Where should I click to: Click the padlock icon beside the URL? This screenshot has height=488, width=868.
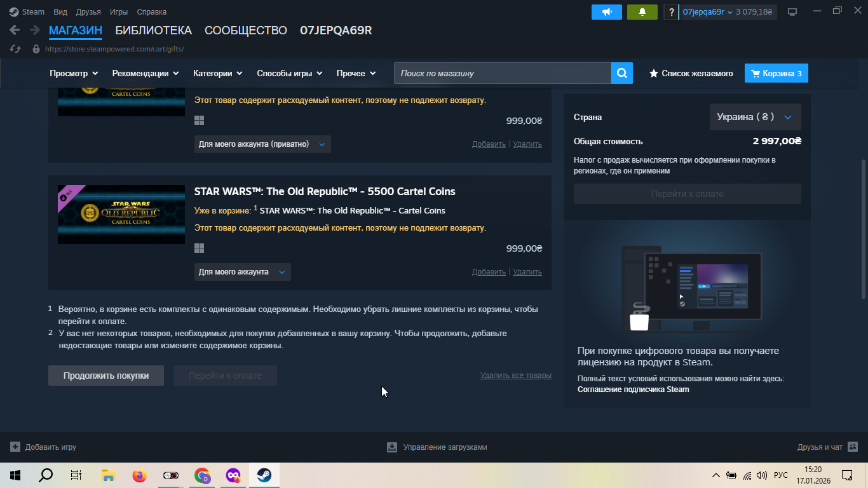pos(36,49)
